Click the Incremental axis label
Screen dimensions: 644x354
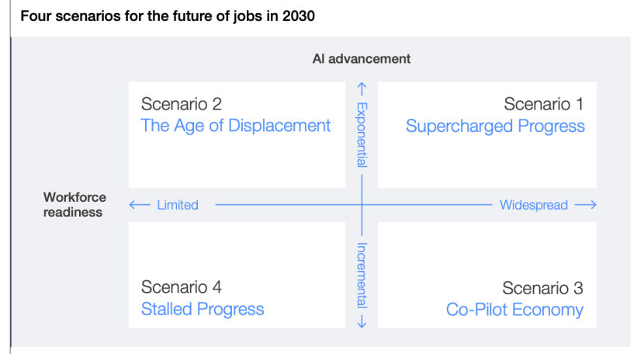tap(362, 275)
